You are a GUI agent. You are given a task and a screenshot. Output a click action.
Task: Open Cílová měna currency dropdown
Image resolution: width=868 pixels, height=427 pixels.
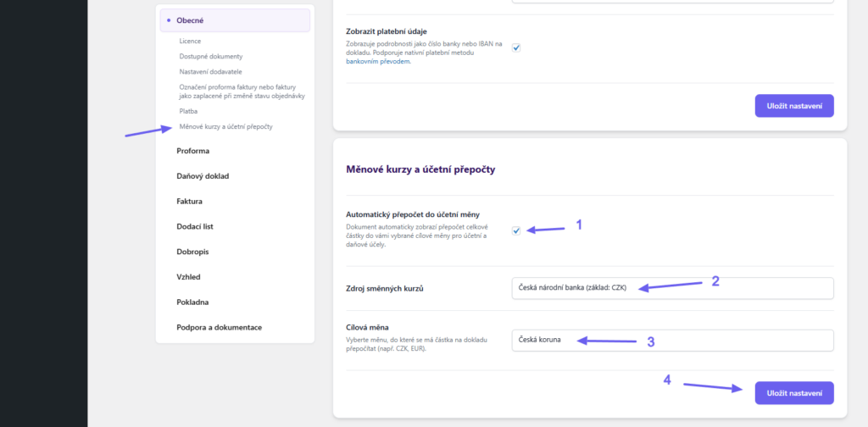(672, 341)
